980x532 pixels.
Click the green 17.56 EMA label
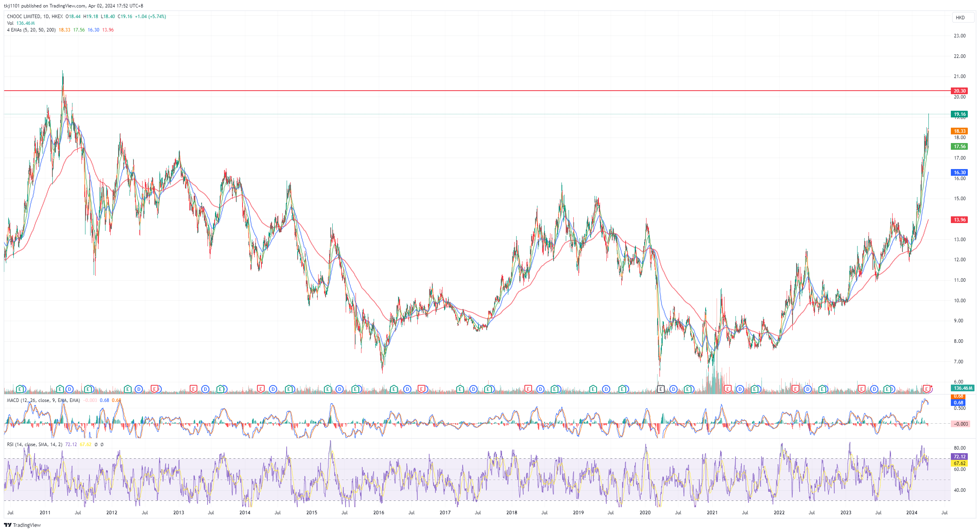[x=960, y=147]
